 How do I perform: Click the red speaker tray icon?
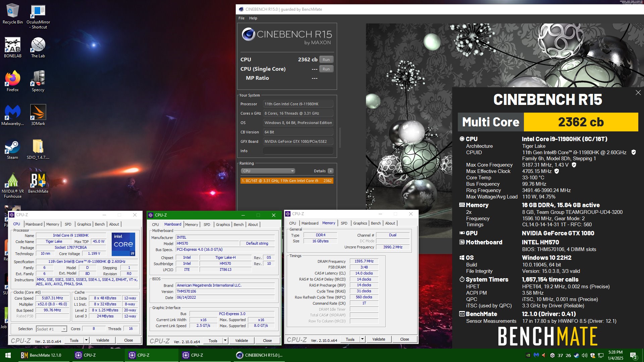click(x=544, y=355)
